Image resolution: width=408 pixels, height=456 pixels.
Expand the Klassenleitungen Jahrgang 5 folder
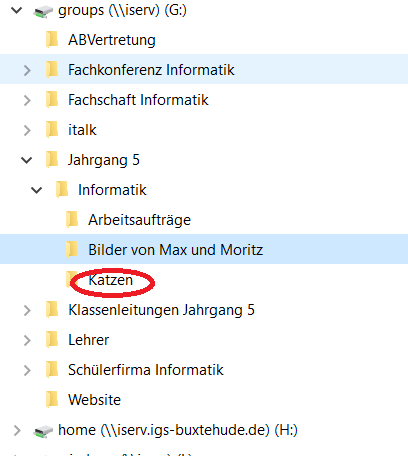tap(27, 310)
